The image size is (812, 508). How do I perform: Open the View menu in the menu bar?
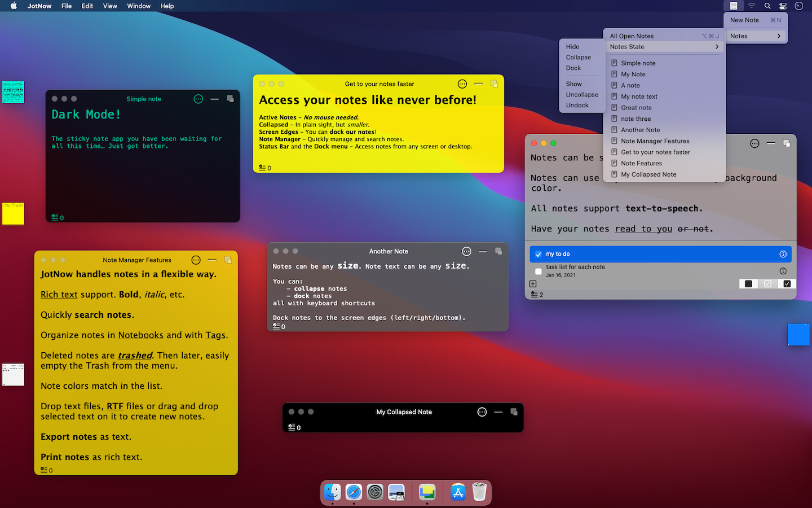click(x=110, y=6)
